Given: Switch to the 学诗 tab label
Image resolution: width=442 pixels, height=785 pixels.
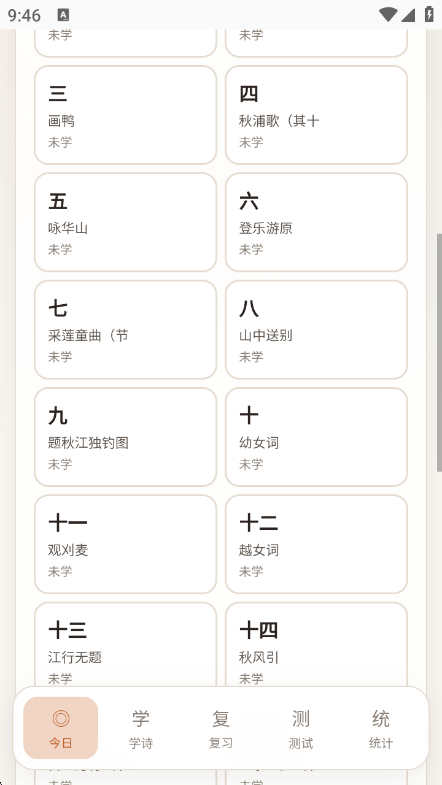Looking at the screenshot, I should [x=141, y=743].
